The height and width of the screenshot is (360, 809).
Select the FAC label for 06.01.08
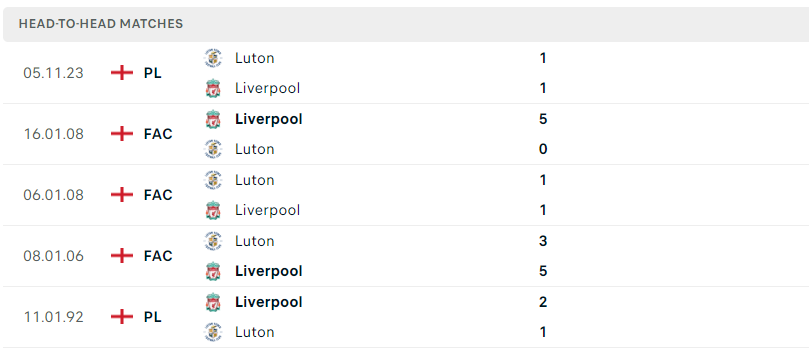(158, 195)
